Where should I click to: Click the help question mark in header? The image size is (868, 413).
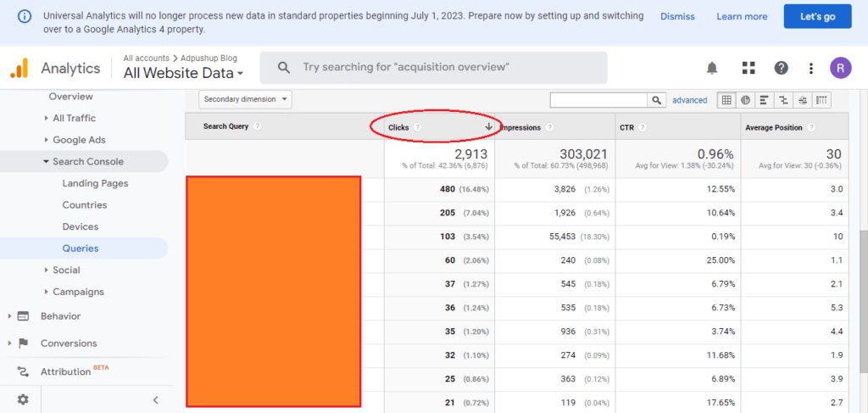781,68
